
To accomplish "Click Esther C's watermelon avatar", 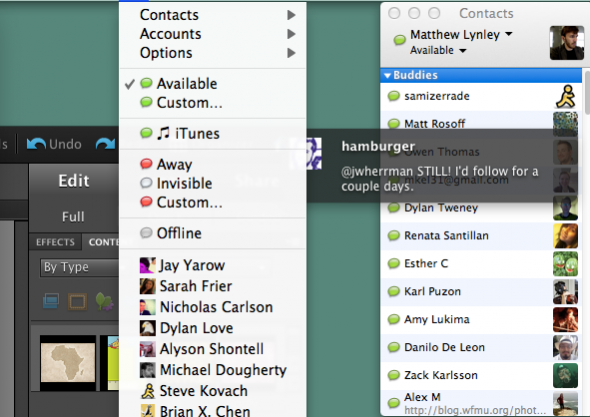I will (565, 264).
